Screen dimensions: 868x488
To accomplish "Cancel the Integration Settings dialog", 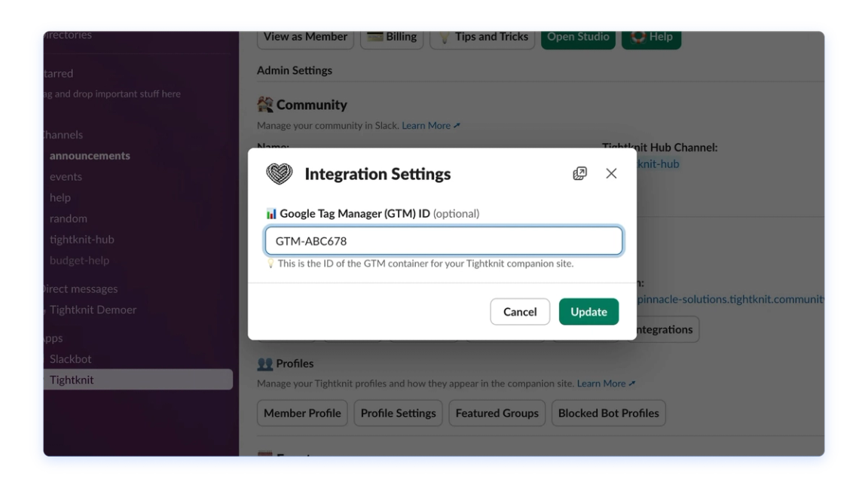I will (520, 312).
